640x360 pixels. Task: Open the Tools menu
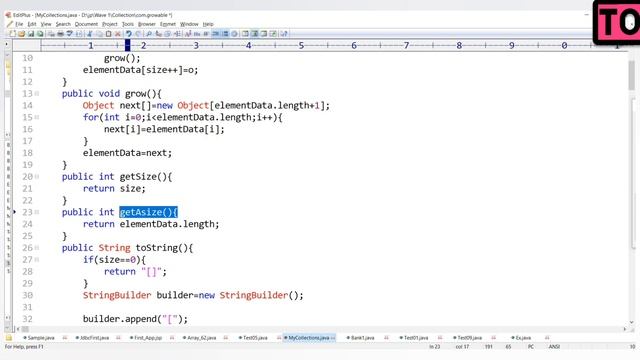(128, 24)
